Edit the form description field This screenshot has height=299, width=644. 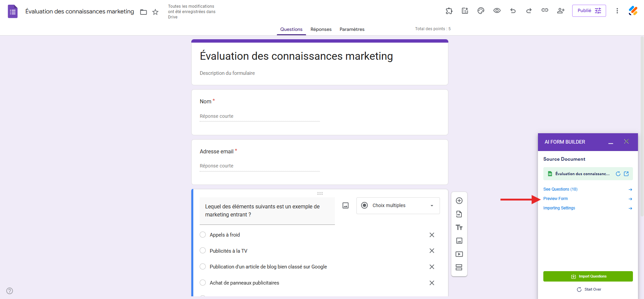(x=227, y=73)
